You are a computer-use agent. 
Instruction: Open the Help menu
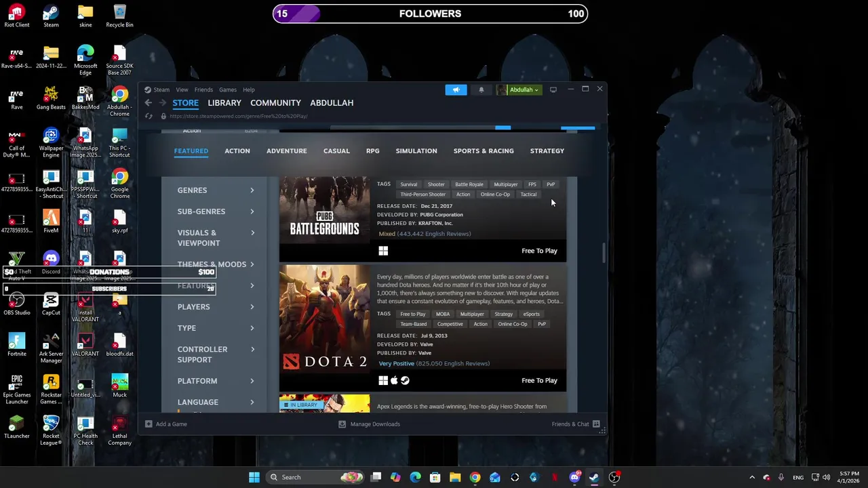click(x=249, y=89)
